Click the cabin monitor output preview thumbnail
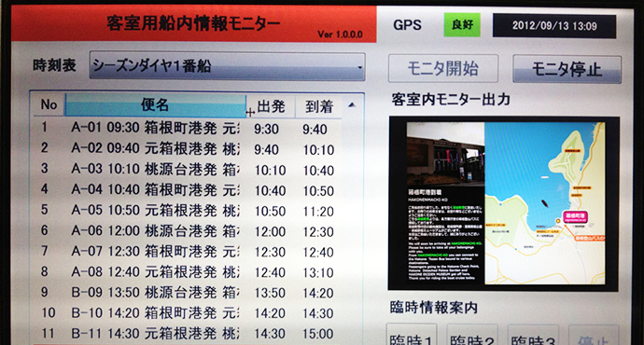The height and width of the screenshot is (345, 644). tap(504, 204)
